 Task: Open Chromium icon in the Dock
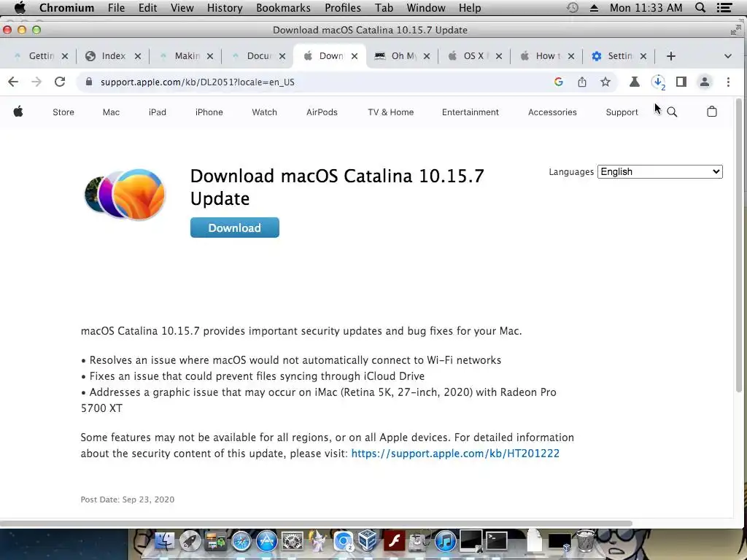[x=343, y=542]
